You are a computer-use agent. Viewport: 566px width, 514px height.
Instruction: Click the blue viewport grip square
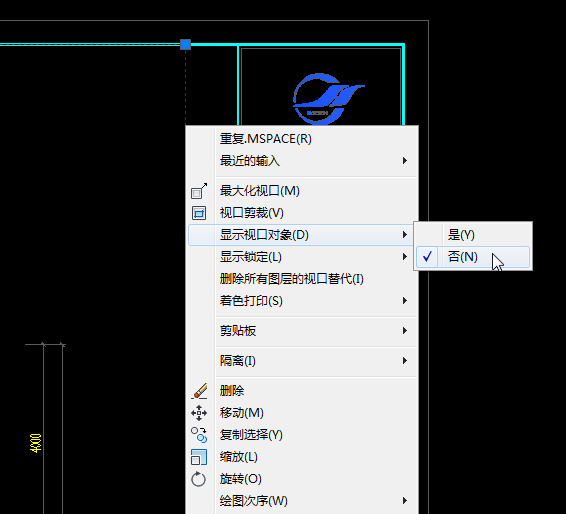point(186,44)
